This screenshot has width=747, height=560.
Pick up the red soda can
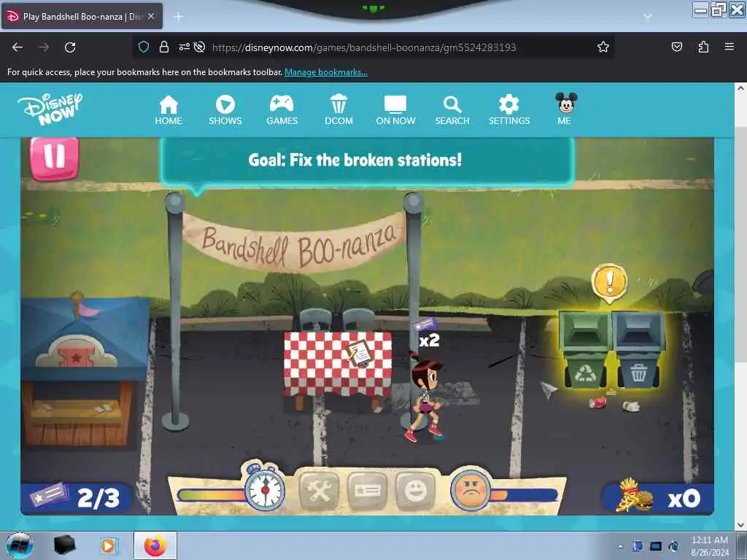(597, 402)
